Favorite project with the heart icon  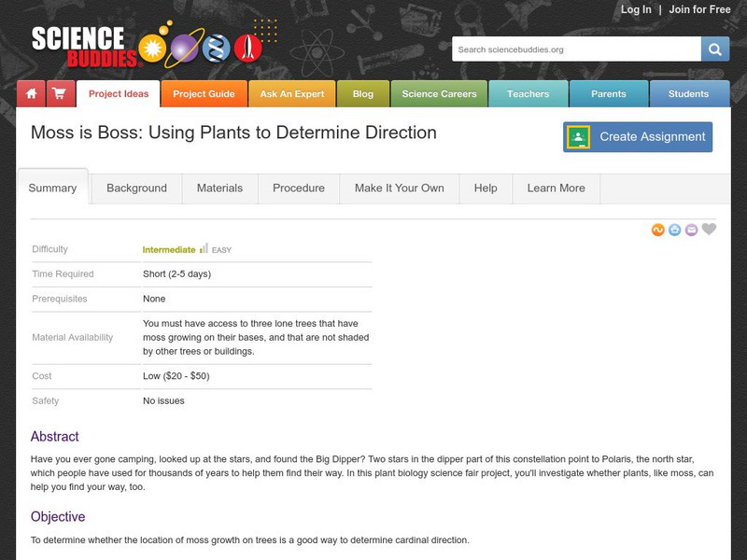[x=709, y=229]
